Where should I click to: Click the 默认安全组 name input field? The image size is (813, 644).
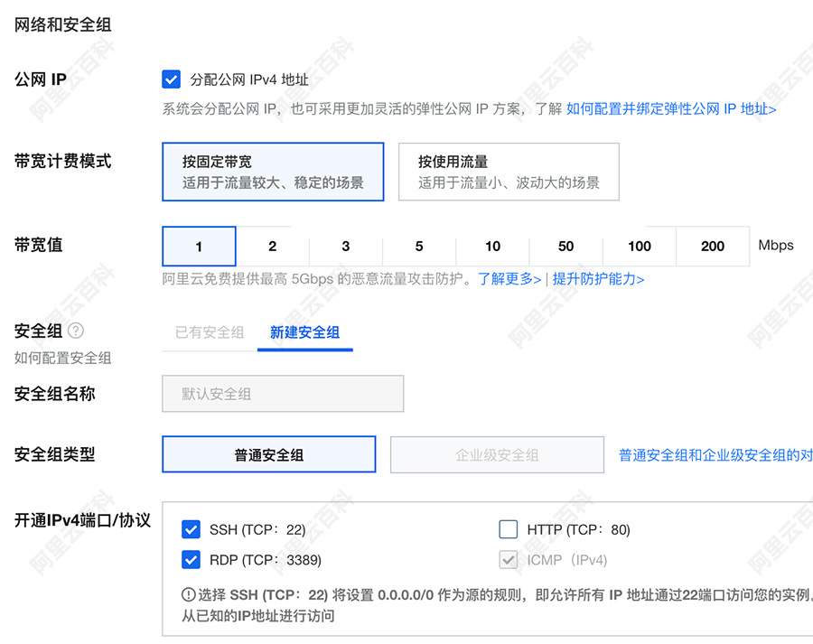click(282, 393)
